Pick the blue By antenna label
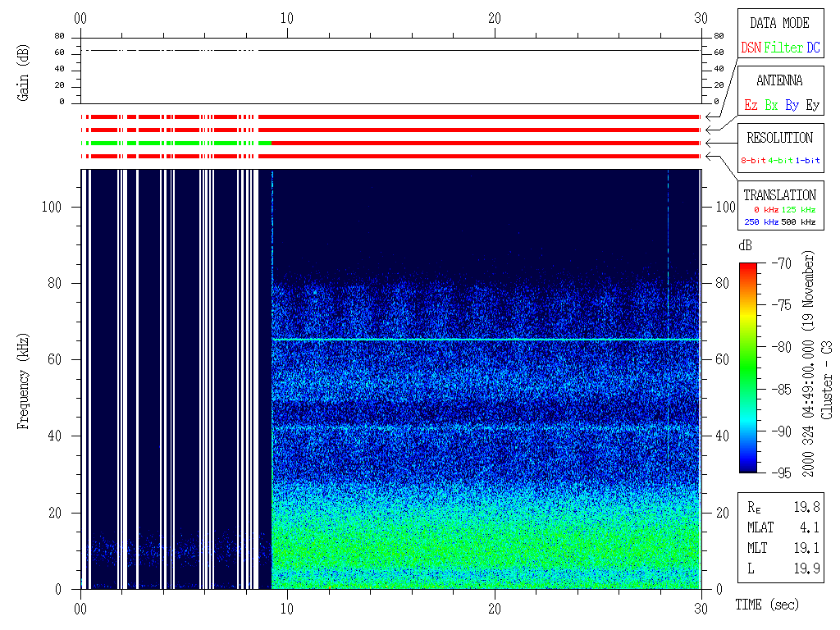Screen dimensions: 840x630 pos(792,106)
